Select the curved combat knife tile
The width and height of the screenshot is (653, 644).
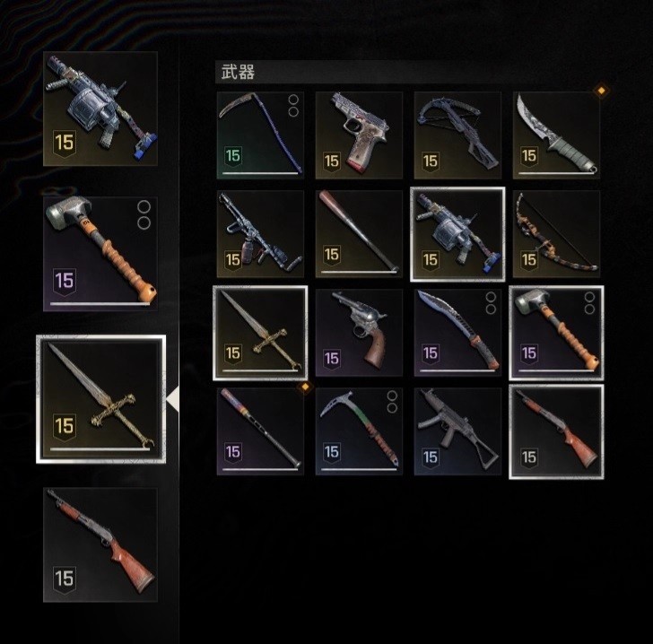556,135
